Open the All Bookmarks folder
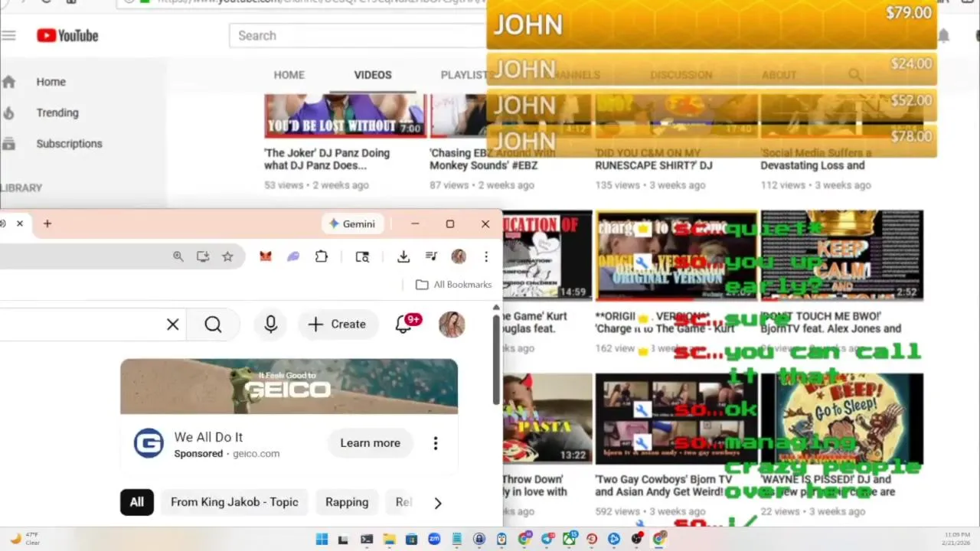This screenshot has width=980, height=551. (x=454, y=285)
